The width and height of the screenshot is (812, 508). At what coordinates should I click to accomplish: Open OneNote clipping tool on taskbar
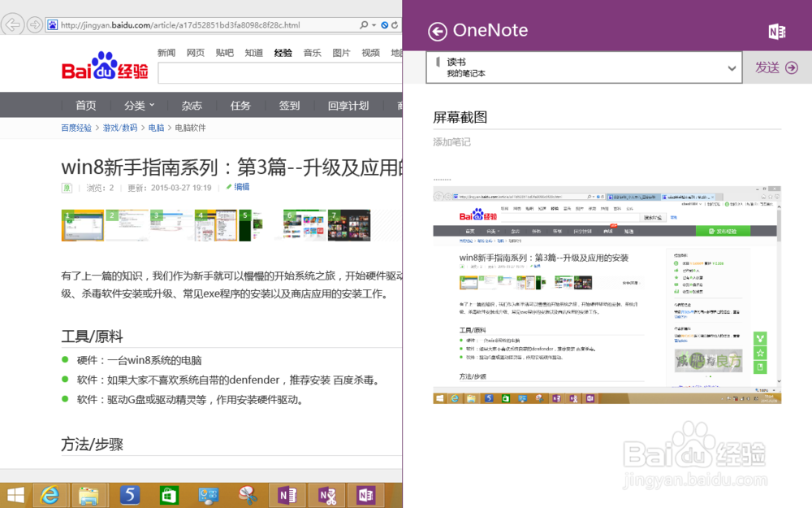326,496
